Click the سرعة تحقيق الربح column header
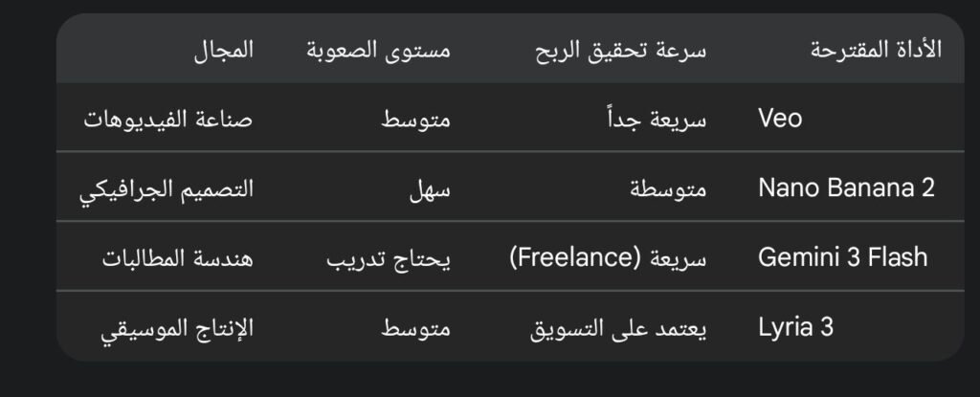980x397 pixels. tap(621, 50)
